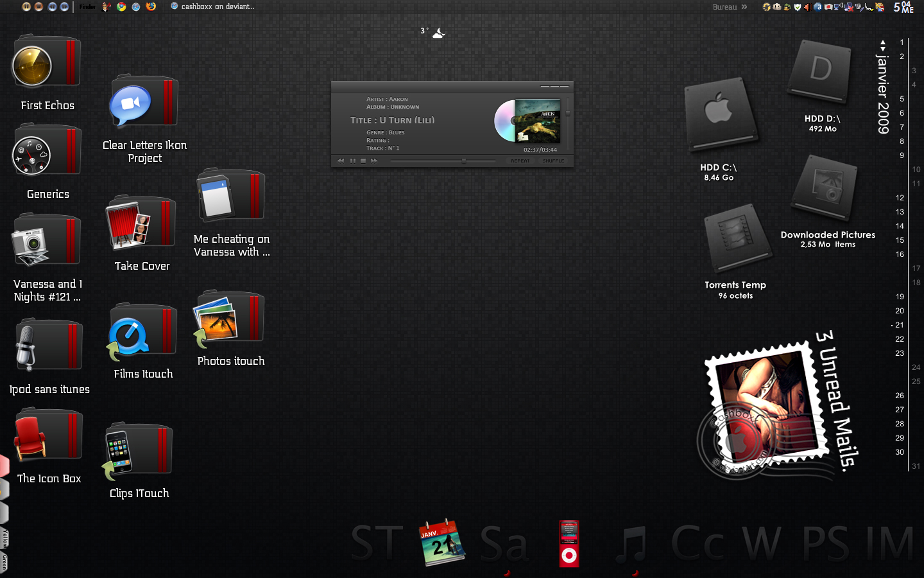This screenshot has width=924, height=578.
Task: Select the Yellow side tab
Action: coord(4,538)
